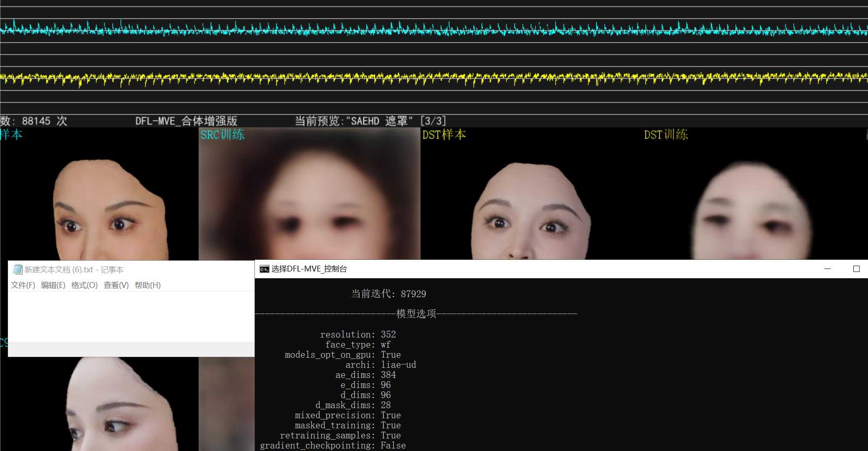Click the 当前迭代: 87929 line in console

click(x=388, y=294)
